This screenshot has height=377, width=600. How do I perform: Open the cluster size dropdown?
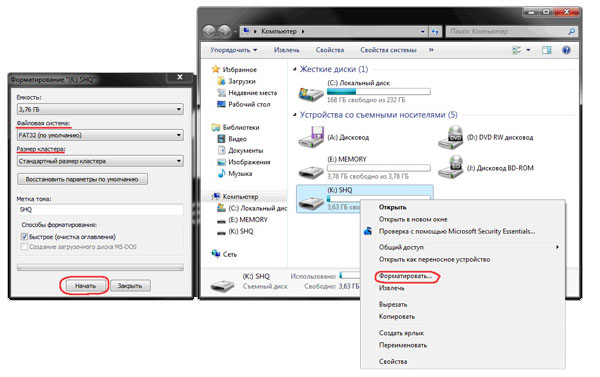pyautogui.click(x=100, y=161)
